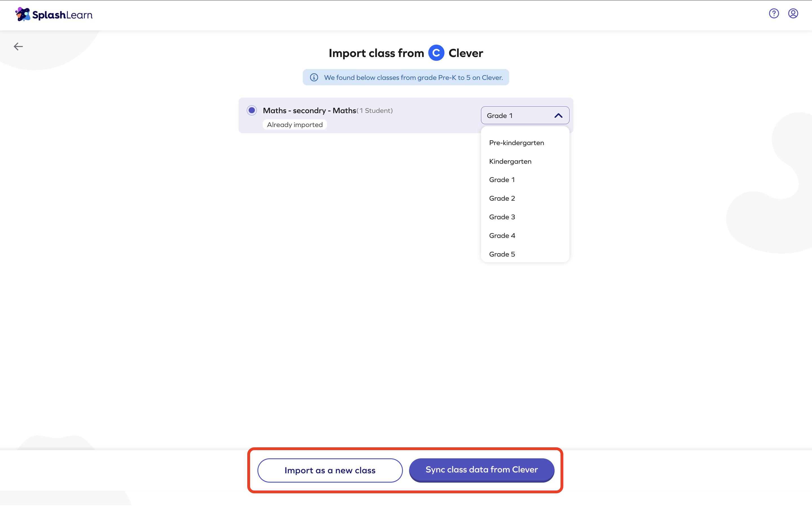The height and width of the screenshot is (508, 812).
Task: Click Sync class data from Clever
Action: coord(482,470)
